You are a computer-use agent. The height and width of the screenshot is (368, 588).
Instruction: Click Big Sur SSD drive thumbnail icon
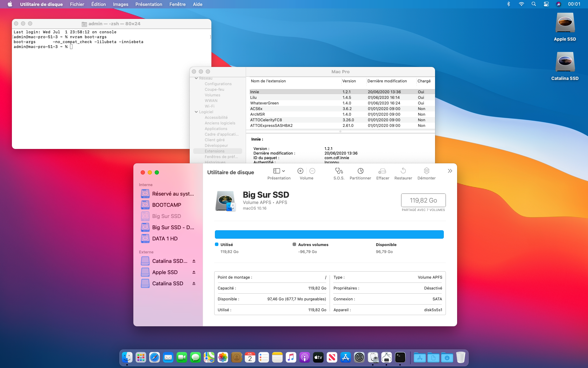[x=225, y=201]
